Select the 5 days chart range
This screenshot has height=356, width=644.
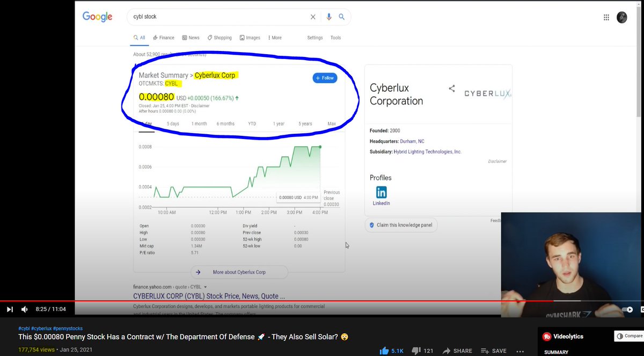tap(173, 123)
